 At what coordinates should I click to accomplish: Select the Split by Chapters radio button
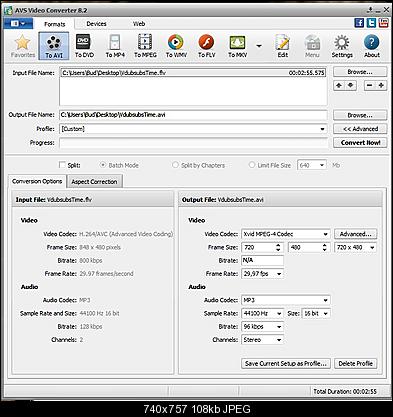[175, 165]
